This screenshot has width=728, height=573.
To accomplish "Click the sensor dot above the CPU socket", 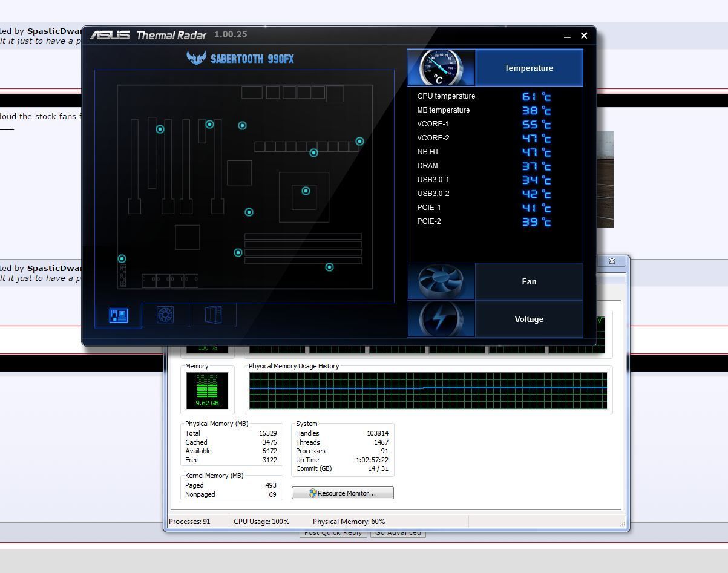I will (313, 152).
